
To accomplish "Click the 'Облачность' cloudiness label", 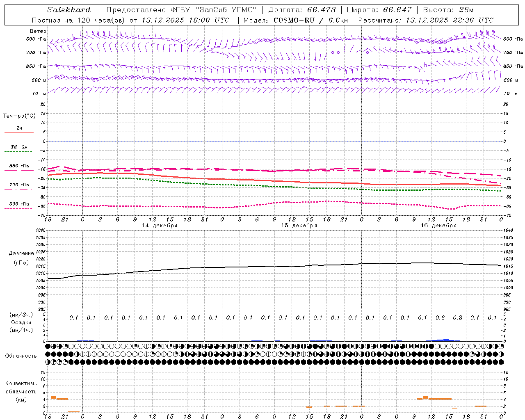I will (x=21, y=356).
